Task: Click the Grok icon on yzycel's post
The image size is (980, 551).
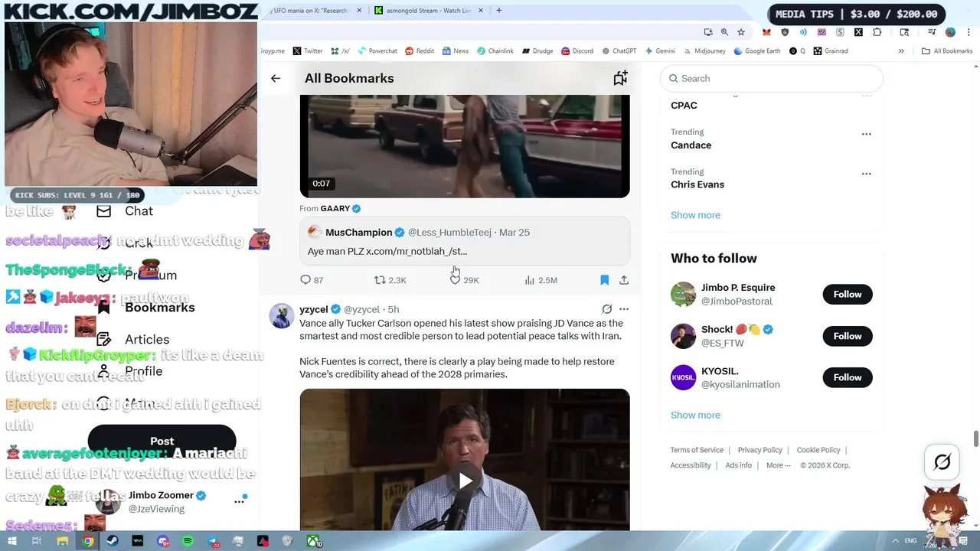Action: coord(606,309)
